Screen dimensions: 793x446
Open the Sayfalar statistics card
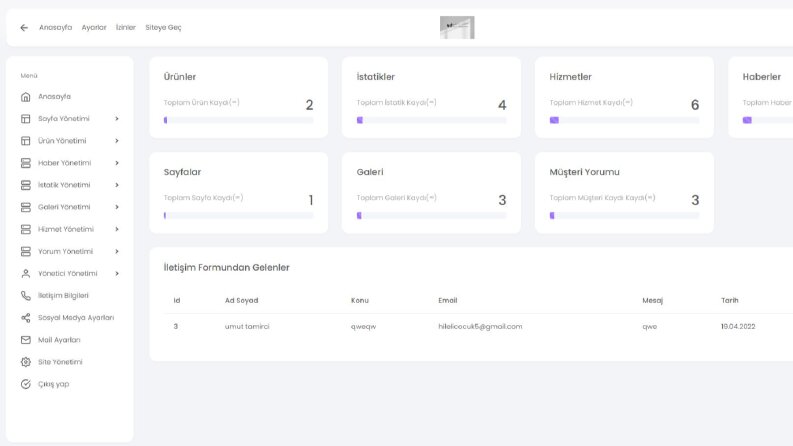pyautogui.click(x=239, y=193)
